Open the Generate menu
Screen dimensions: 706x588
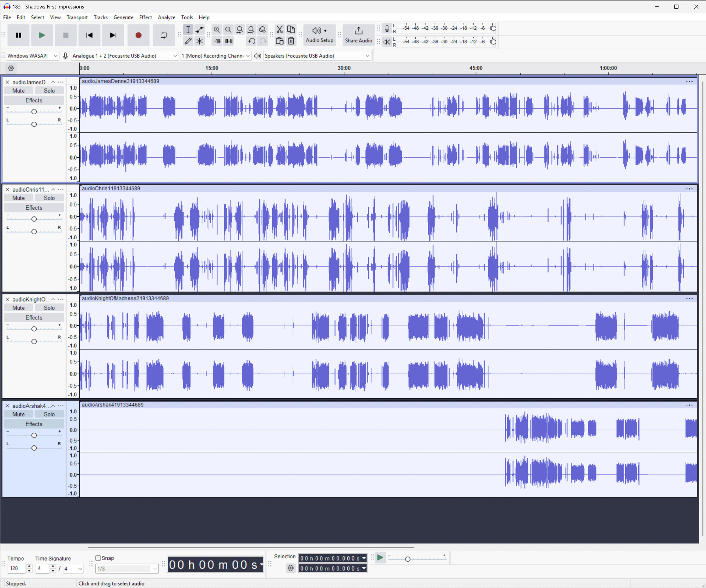pos(124,17)
